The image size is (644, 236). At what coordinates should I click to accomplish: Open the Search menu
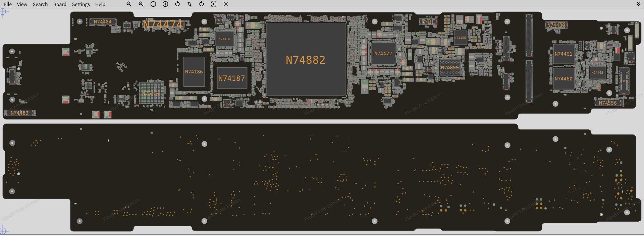pyautogui.click(x=40, y=4)
